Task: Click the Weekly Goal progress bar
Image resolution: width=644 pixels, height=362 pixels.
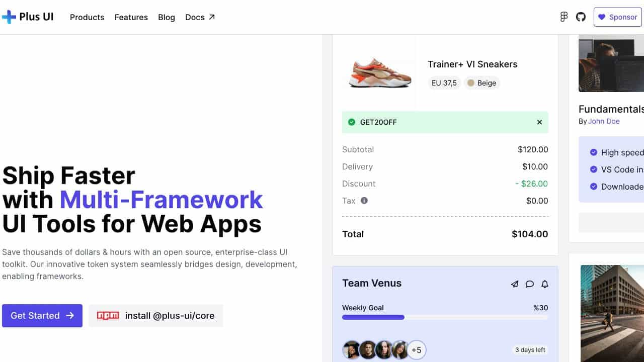Action: 445,317
